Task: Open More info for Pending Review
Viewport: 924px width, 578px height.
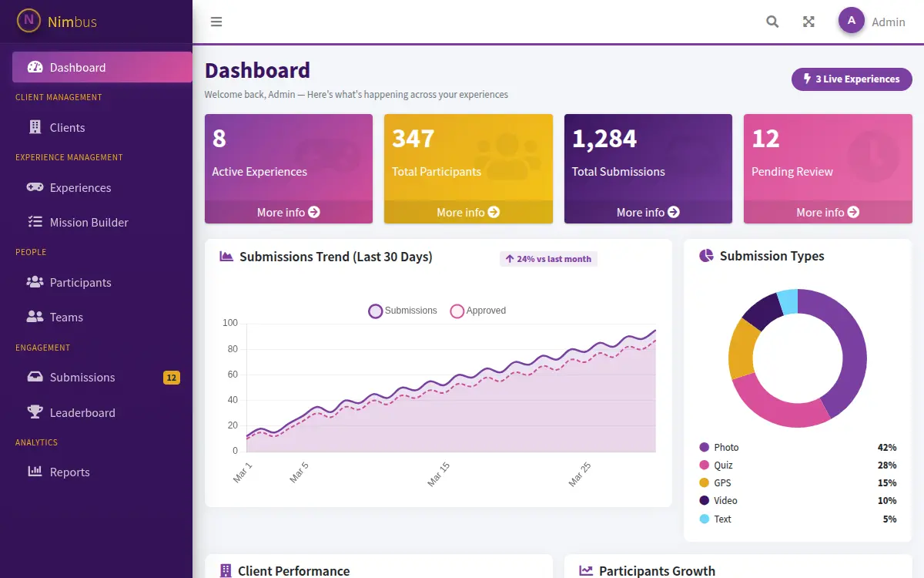Action: point(828,212)
